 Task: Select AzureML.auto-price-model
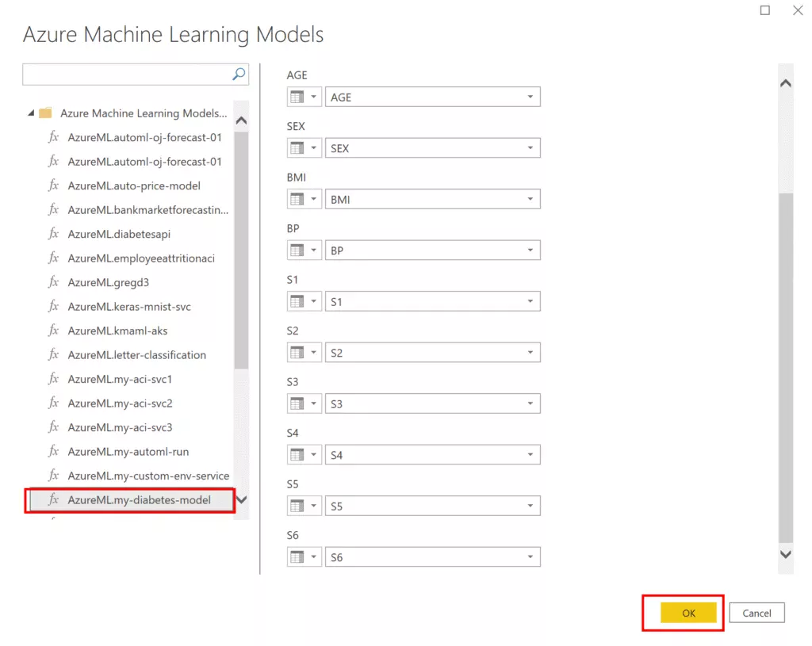134,185
